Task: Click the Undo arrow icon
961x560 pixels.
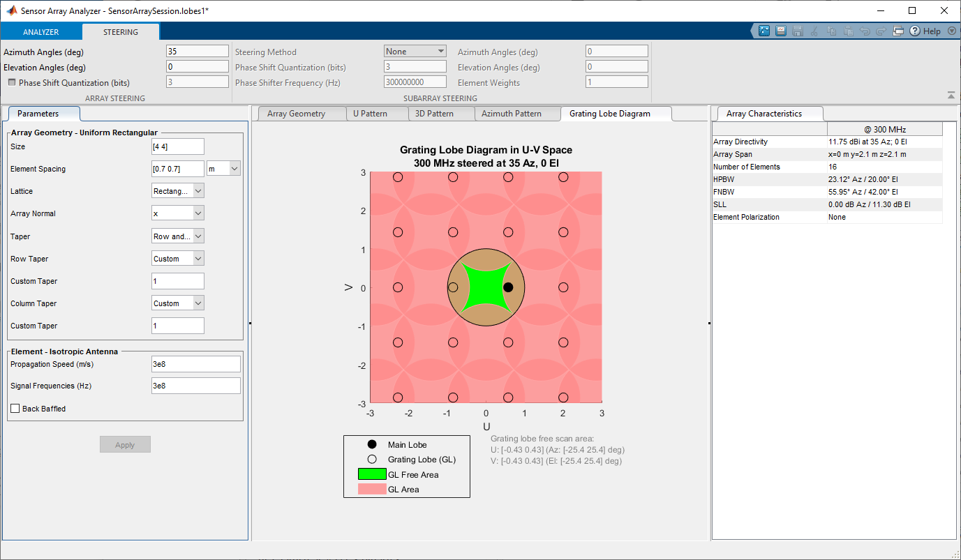Action: click(865, 31)
